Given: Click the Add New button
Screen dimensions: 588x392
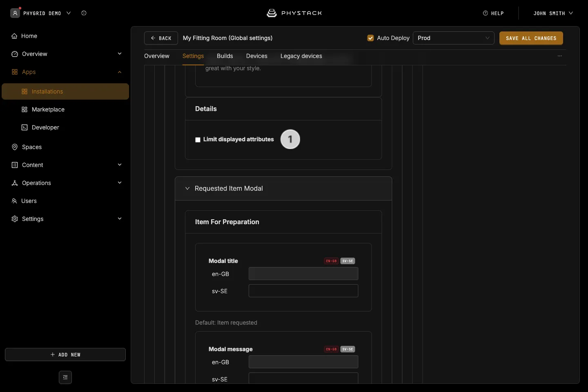Looking at the screenshot, I should [x=65, y=354].
